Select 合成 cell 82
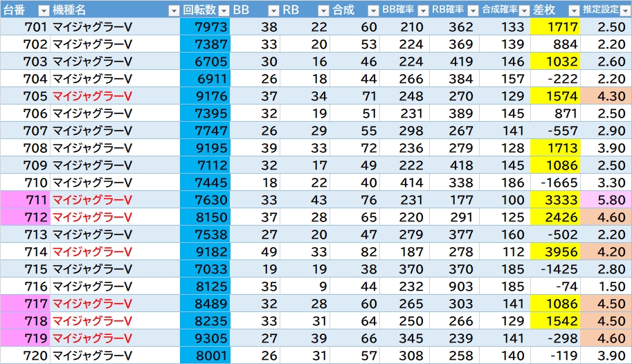The image size is (632, 364). (x=354, y=251)
